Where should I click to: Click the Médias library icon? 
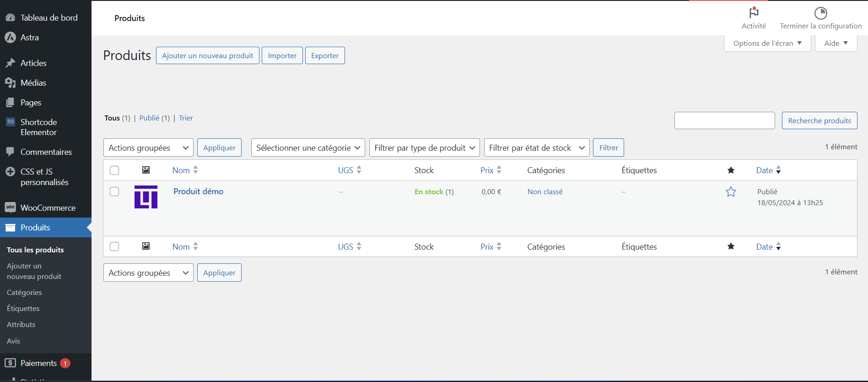tap(10, 83)
